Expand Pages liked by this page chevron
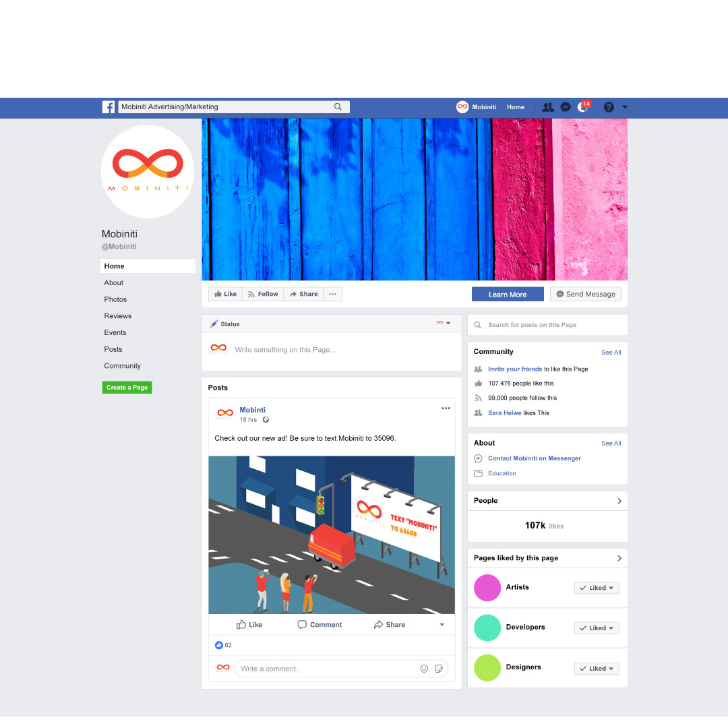The image size is (728, 728). (x=619, y=559)
